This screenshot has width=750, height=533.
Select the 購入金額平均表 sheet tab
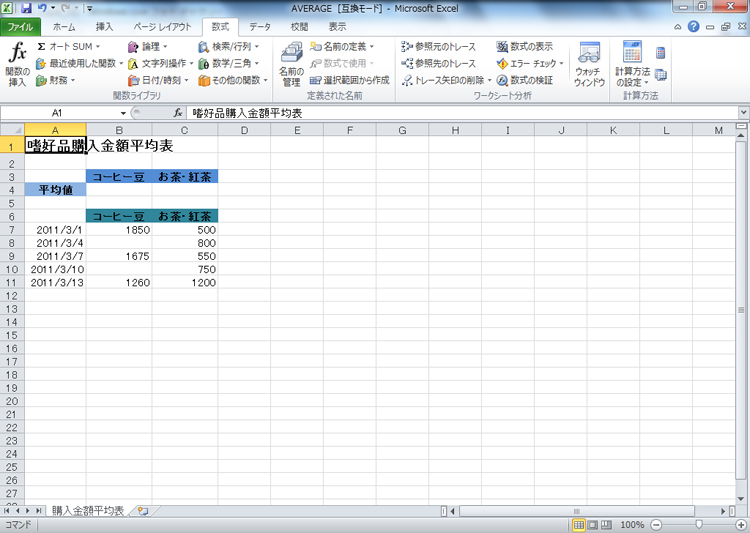[x=88, y=511]
